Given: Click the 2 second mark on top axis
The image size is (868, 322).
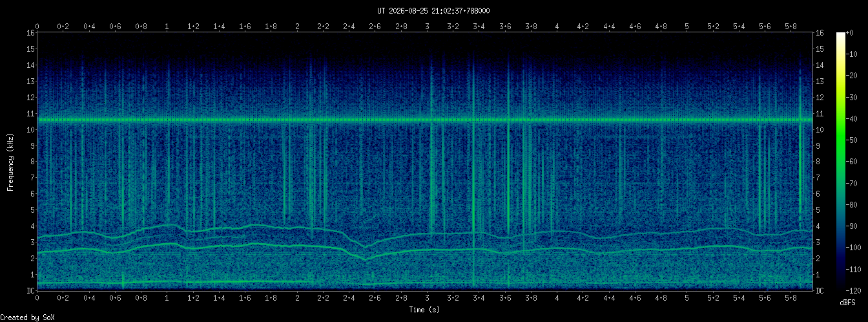Looking at the screenshot, I should tap(297, 27).
